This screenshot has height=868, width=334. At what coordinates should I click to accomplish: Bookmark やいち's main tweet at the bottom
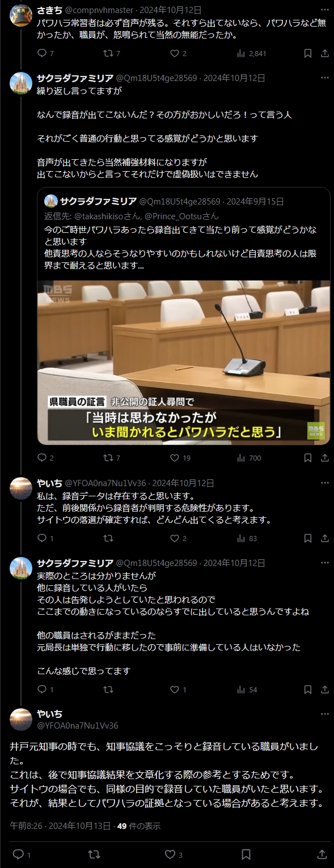(x=246, y=854)
